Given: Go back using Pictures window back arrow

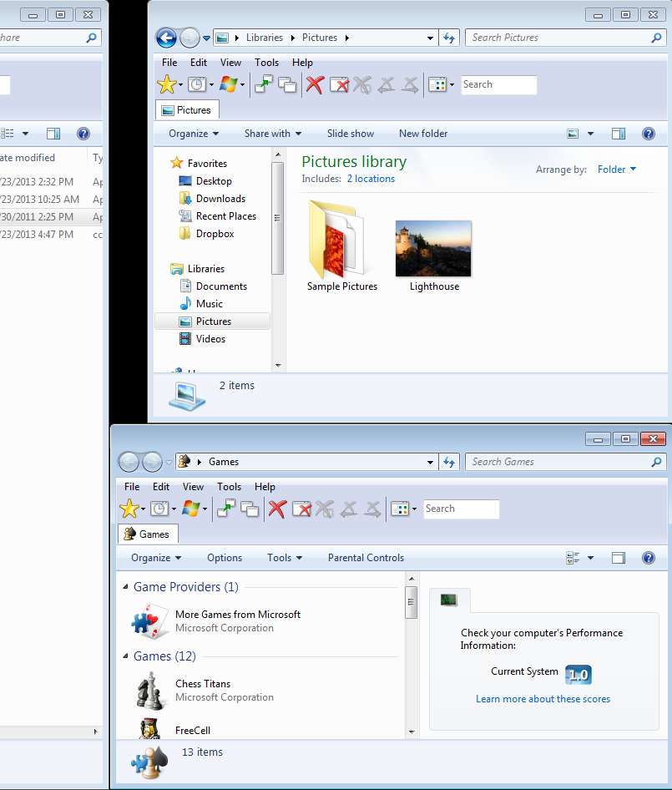Looking at the screenshot, I should click(166, 38).
